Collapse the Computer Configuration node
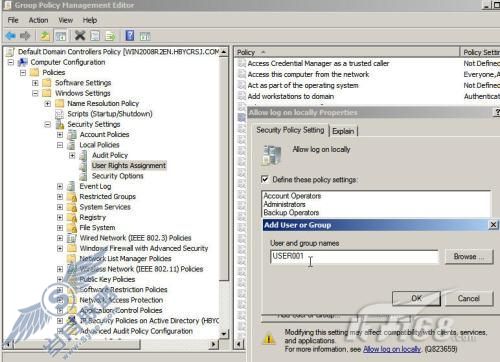 tap(11, 62)
